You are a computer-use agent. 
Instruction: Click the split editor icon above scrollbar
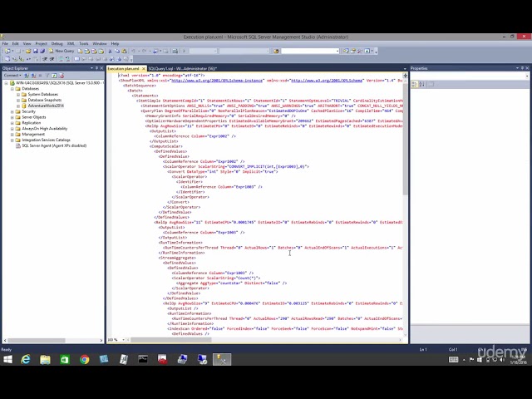point(405,76)
